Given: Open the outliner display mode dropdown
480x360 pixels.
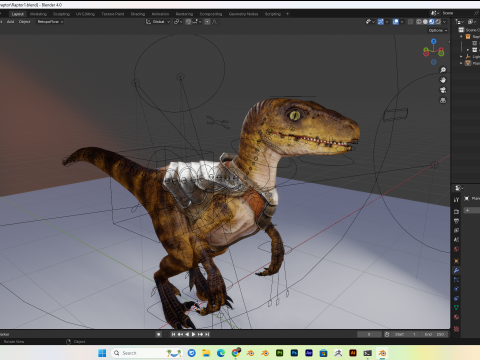Looking at the screenshot, I should coord(460,22).
